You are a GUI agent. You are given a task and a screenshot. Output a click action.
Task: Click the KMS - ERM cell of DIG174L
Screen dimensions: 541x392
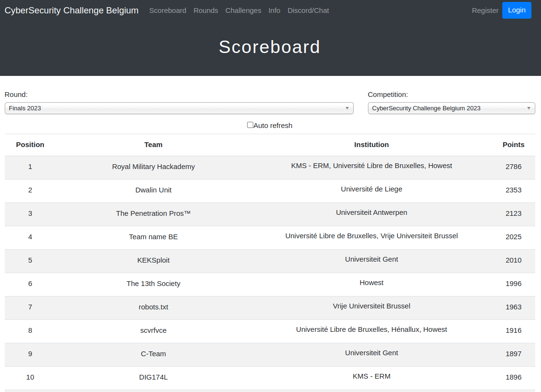click(371, 377)
